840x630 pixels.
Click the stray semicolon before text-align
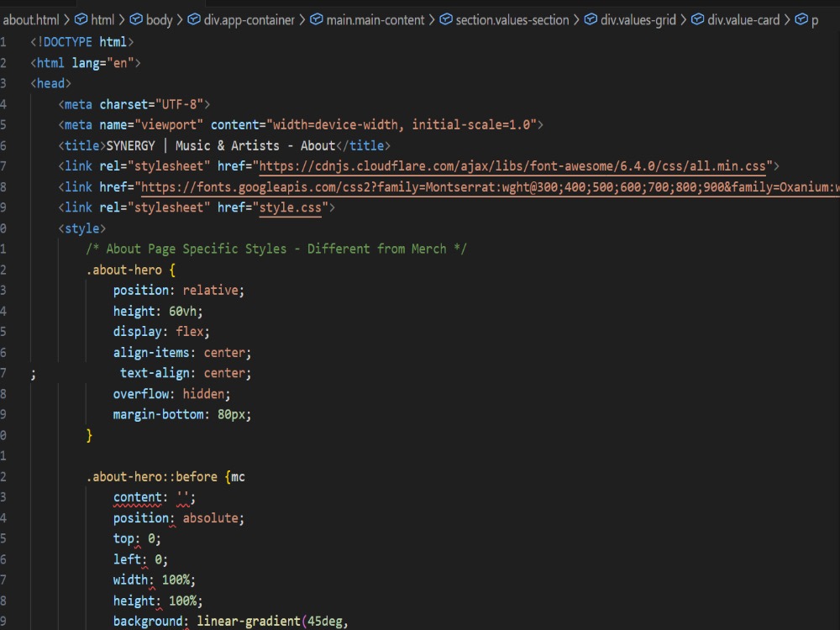pyautogui.click(x=34, y=375)
